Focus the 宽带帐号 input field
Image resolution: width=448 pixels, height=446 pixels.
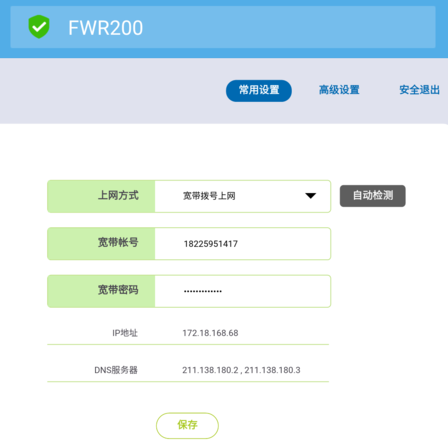tap(243, 244)
